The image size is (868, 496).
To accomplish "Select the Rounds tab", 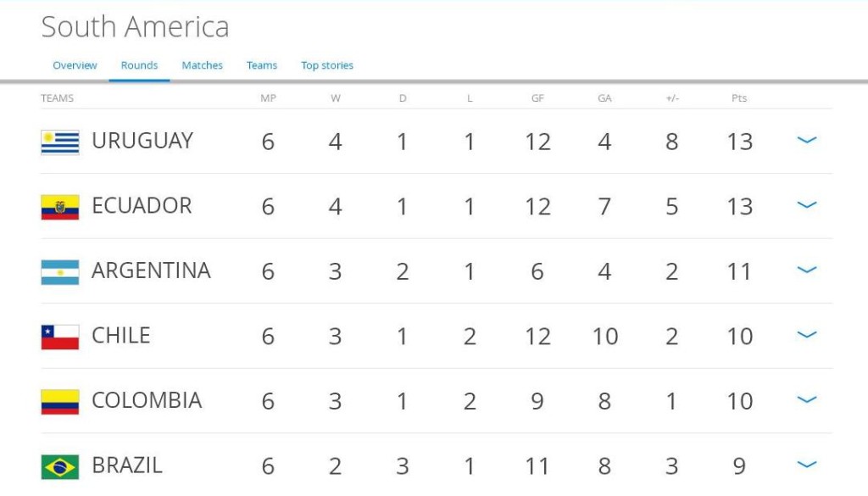I will (139, 65).
